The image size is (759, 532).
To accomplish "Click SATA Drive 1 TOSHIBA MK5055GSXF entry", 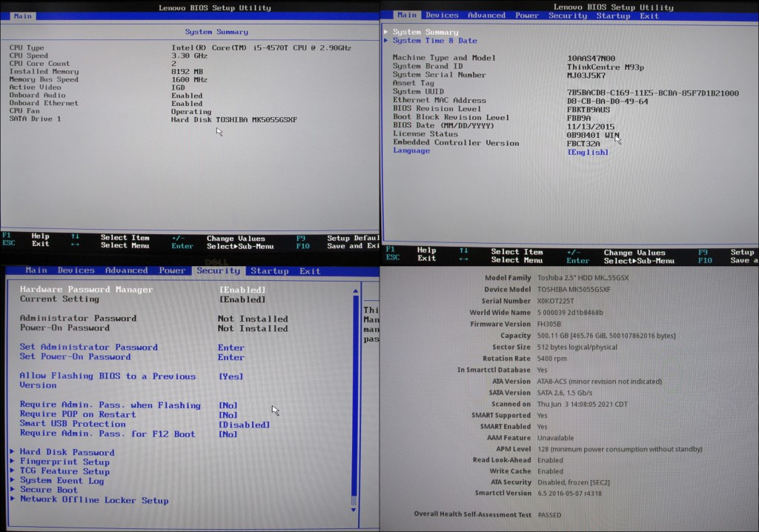I will [x=233, y=119].
